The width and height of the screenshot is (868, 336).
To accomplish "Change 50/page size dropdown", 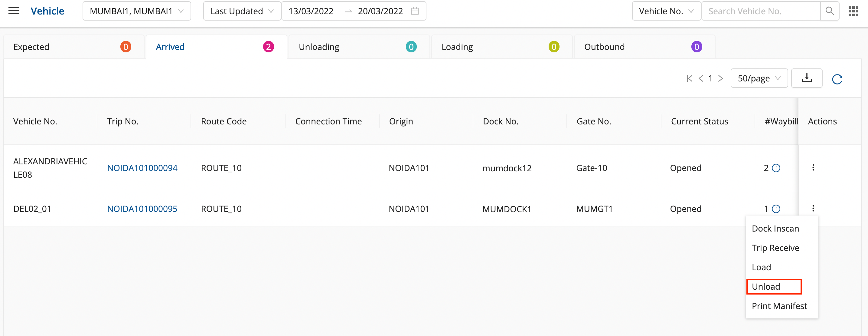I will click(759, 79).
